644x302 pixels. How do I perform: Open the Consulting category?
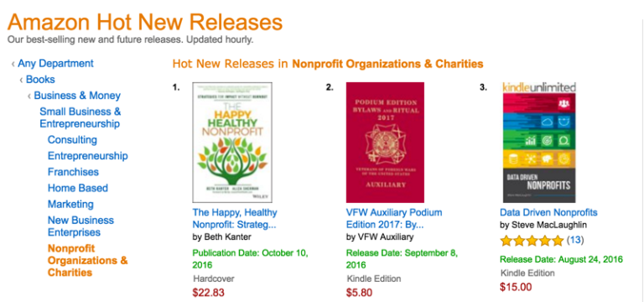click(72, 140)
